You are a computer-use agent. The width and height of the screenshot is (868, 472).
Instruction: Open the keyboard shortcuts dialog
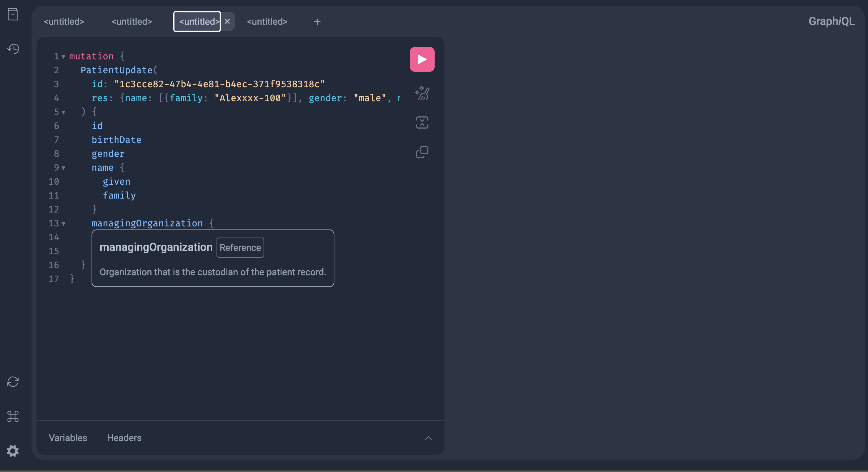click(13, 417)
